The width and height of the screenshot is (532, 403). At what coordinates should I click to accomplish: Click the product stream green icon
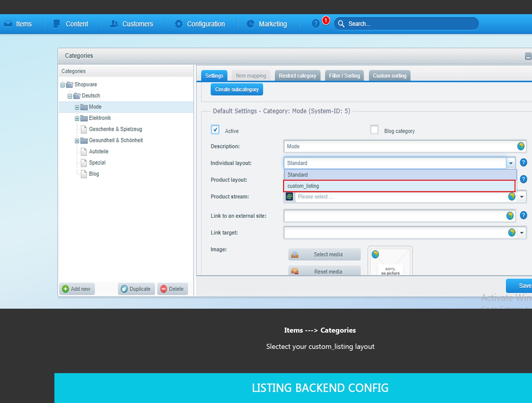click(x=289, y=197)
